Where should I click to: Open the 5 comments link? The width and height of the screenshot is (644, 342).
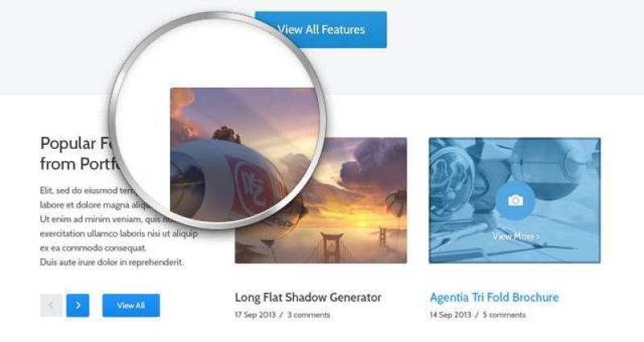coord(504,315)
